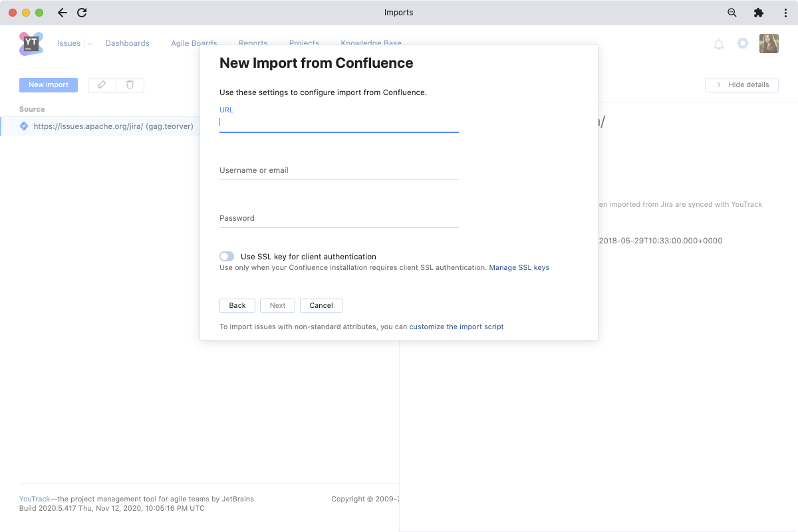The width and height of the screenshot is (798, 532).
Task: Click the Jira source diamond icon
Action: [x=24, y=126]
